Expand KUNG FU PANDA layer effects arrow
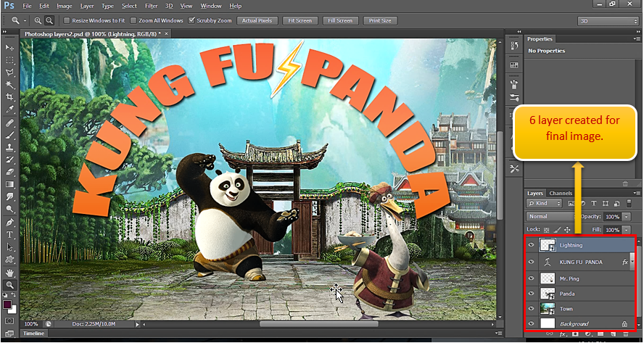Image resolution: width=644 pixels, height=343 pixels. 633,262
